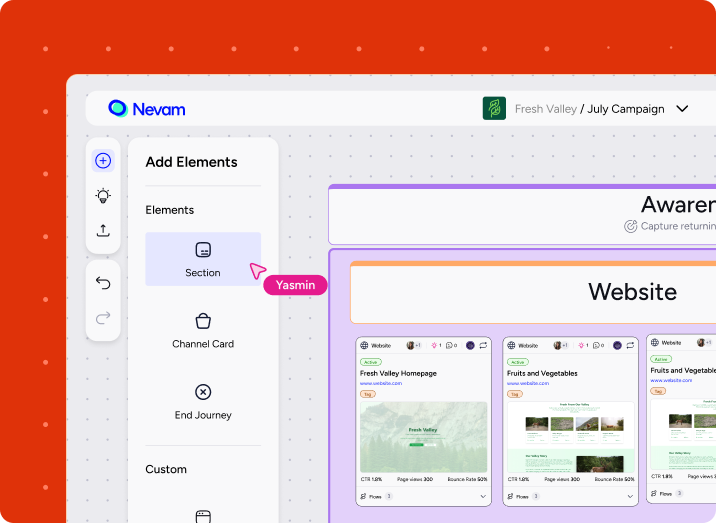Click purple circle on Fruits and Vegetables card
Screen dimensions: 716x523
[617, 345]
